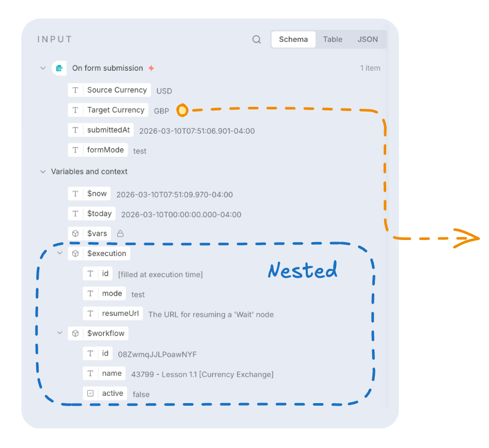Click the cube icon beside $vars
489x448 pixels.
pos(75,233)
